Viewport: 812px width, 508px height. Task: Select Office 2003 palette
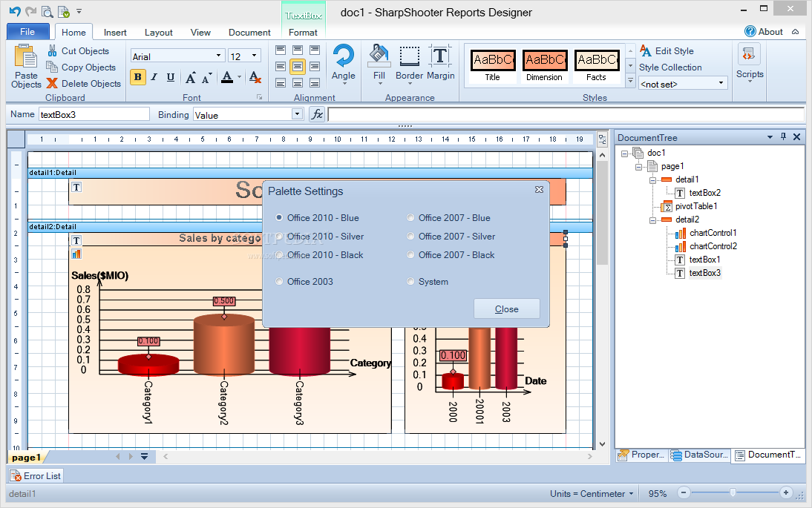[279, 281]
